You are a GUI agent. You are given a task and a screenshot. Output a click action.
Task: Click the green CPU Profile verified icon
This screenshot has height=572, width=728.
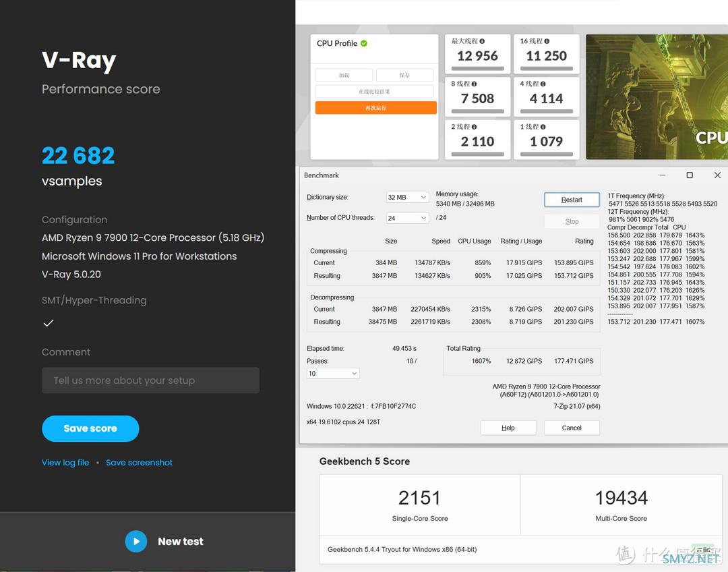pyautogui.click(x=364, y=43)
